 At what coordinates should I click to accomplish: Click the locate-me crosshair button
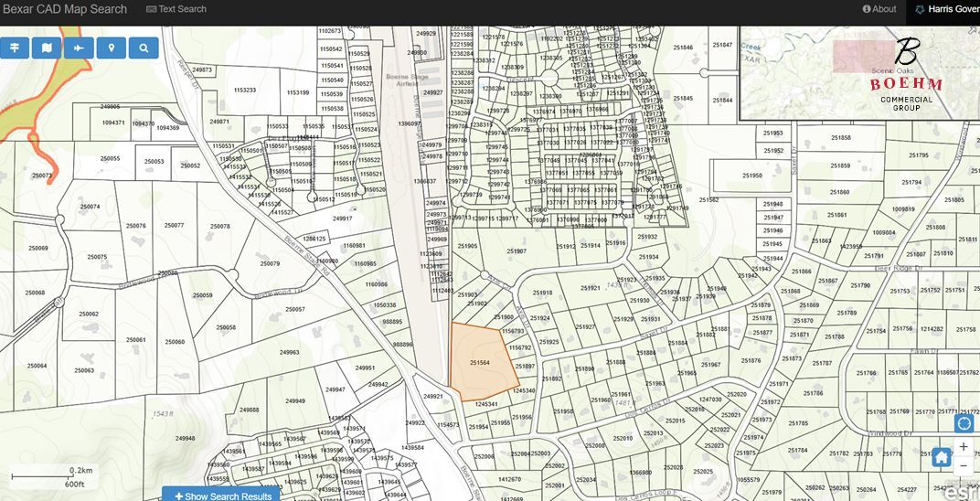[964, 424]
